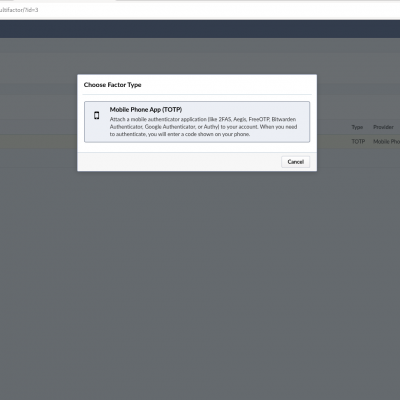Click the text mentioning 2FAS and Aegis
400x400 pixels.
[x=233, y=119]
